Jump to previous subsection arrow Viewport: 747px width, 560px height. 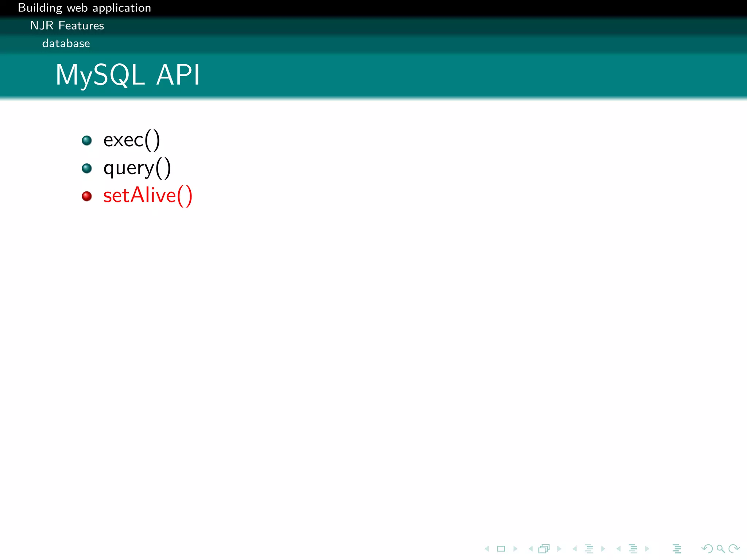point(575,549)
